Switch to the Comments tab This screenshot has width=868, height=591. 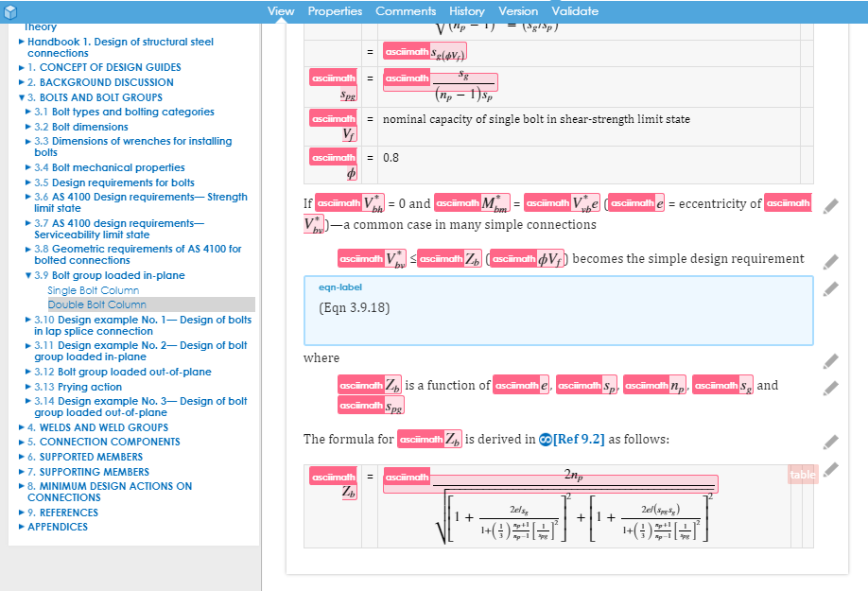pos(406,10)
